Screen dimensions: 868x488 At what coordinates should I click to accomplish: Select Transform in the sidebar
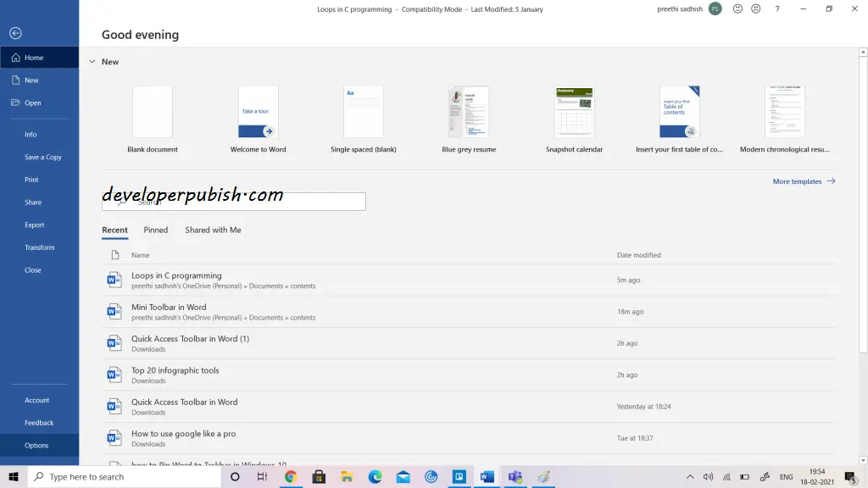tap(39, 247)
